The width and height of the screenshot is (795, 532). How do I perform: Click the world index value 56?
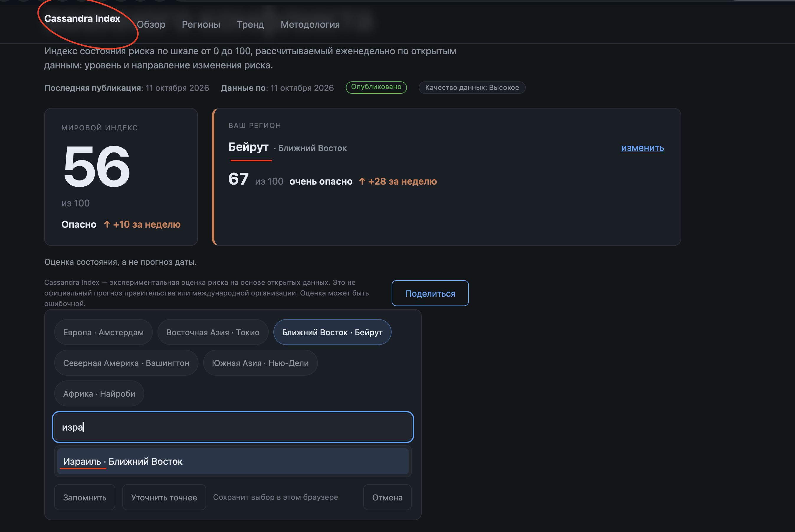click(x=96, y=166)
